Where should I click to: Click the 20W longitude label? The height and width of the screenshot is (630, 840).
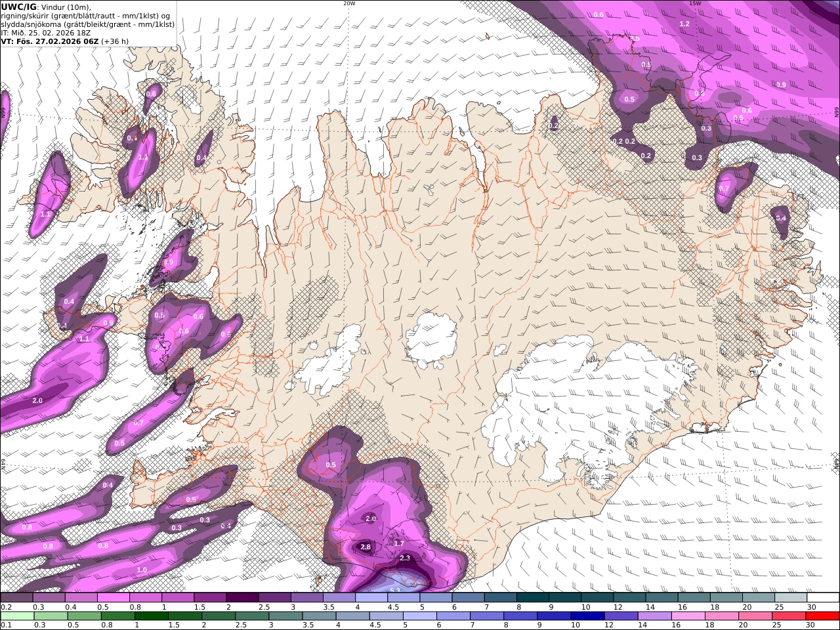point(350,3)
